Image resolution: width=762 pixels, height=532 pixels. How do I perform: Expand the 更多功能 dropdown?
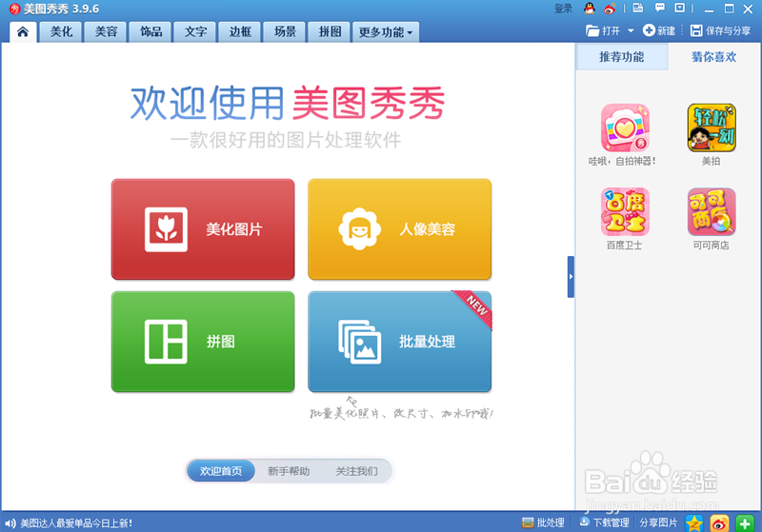386,32
